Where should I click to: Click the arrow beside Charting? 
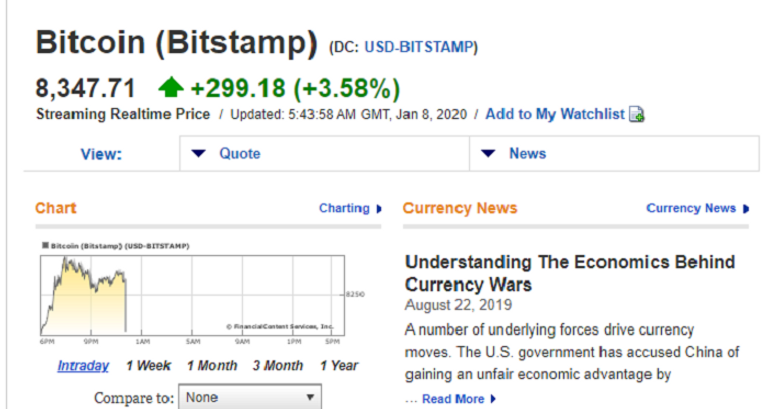pos(379,209)
